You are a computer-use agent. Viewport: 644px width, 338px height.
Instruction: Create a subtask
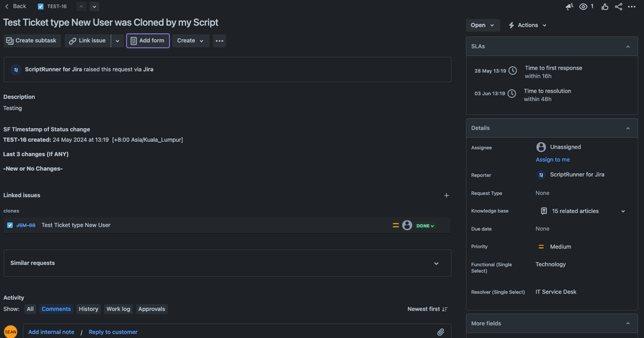tap(32, 41)
